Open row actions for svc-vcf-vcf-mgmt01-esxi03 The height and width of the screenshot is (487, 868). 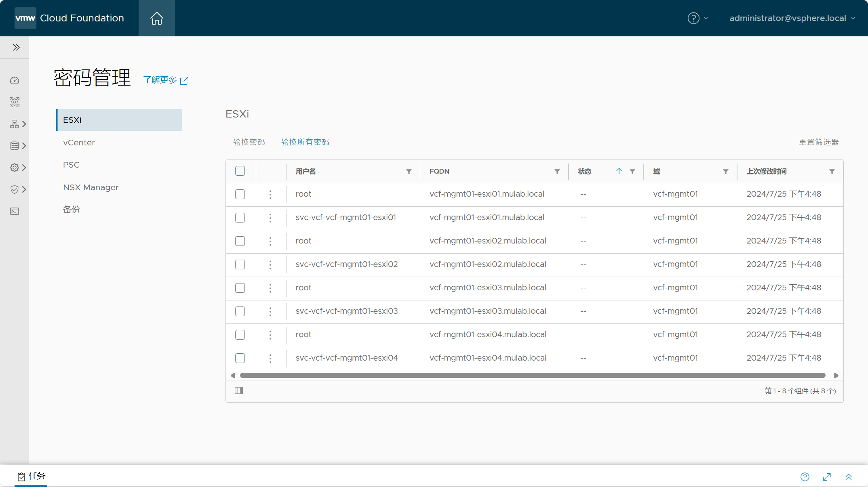270,311
